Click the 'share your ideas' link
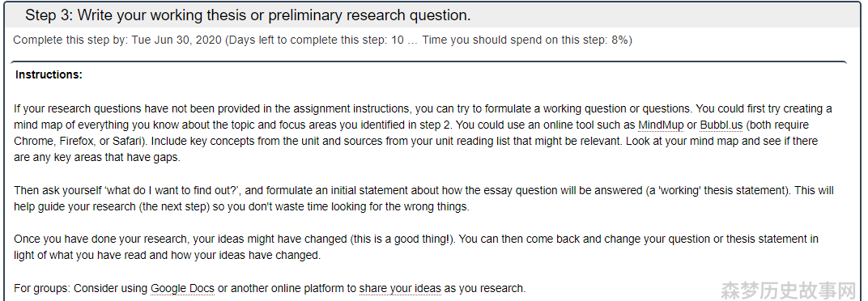Image resolution: width=868 pixels, height=301 pixels. 400,288
